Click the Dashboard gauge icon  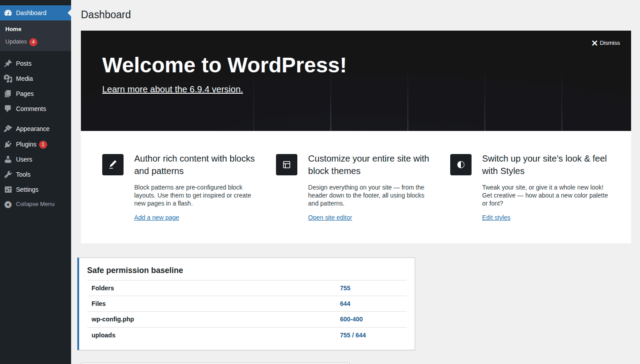point(8,13)
